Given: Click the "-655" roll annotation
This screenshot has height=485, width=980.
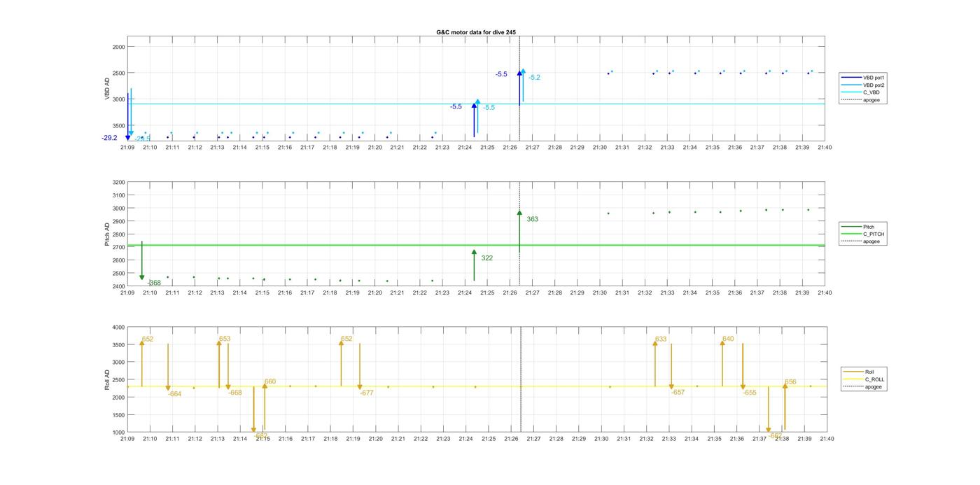Looking at the screenshot, I should point(750,393).
